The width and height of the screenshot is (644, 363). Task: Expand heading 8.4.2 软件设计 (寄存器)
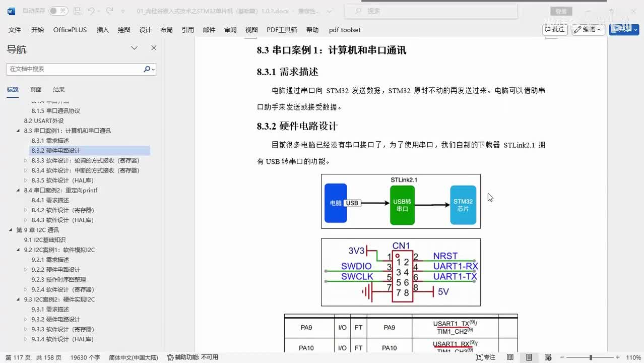pos(26,210)
